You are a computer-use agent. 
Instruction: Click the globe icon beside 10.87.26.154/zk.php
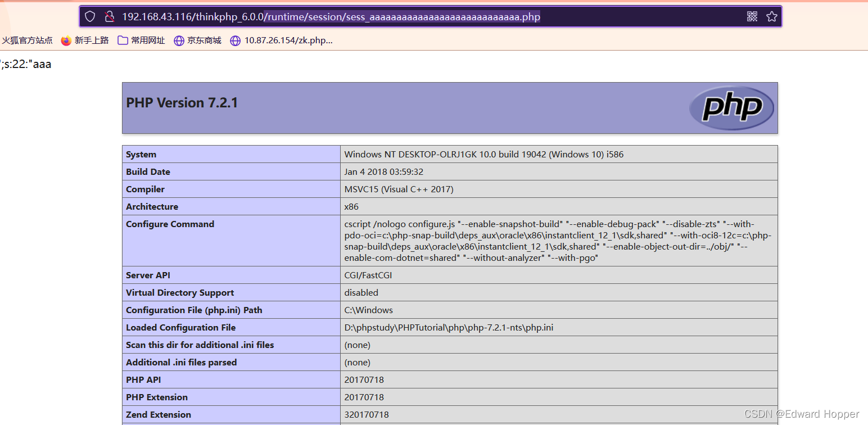tap(234, 40)
